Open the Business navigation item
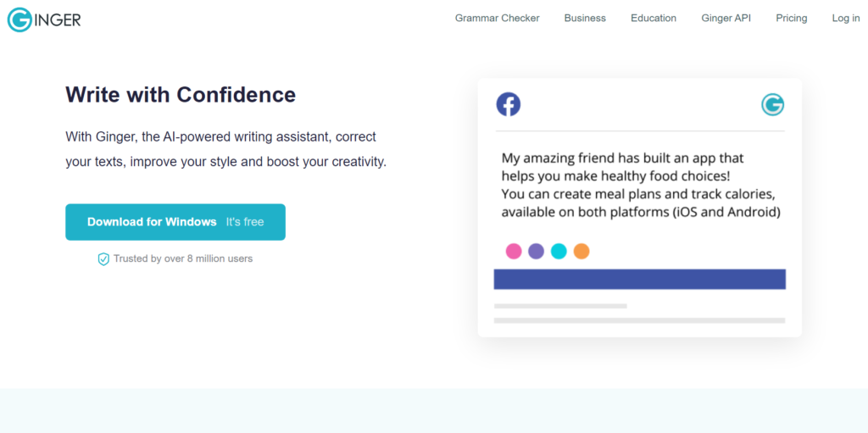868x433 pixels. pyautogui.click(x=585, y=19)
